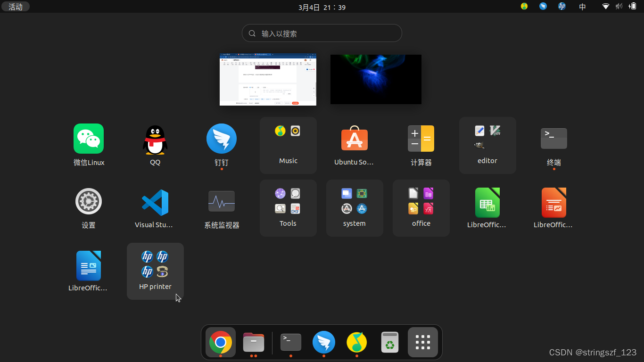Viewport: 644px width, 362px height.
Task: Open the clock showing 3月4日 21:39
Action: (322, 7)
